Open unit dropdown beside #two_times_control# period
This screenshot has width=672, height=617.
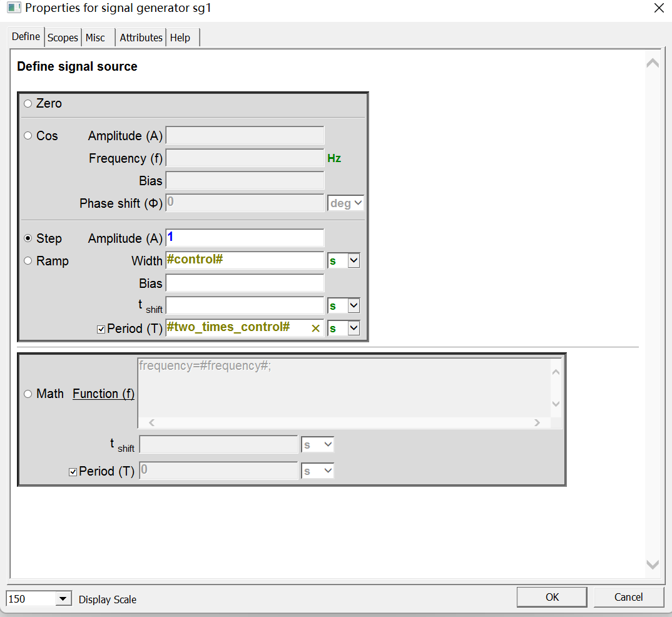coord(354,328)
